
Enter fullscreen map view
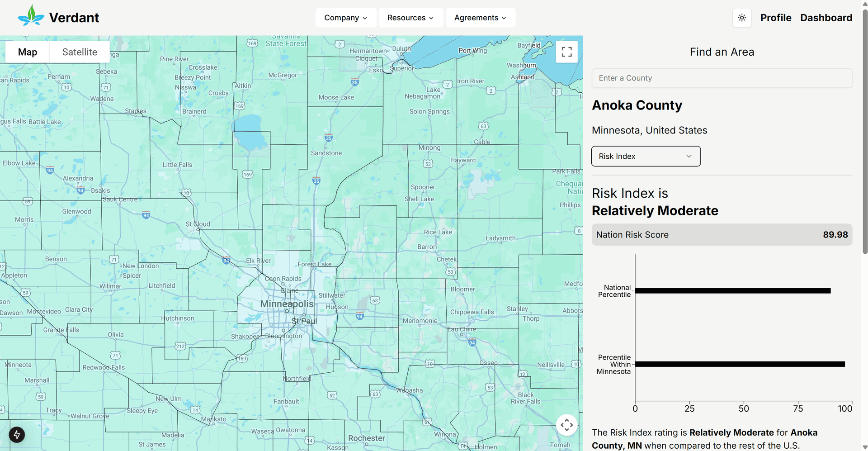click(566, 52)
